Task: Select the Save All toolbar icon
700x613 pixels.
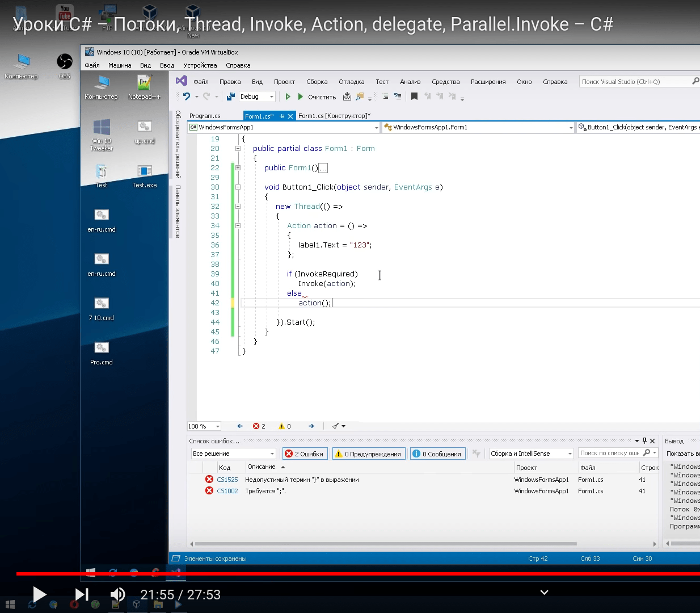Action: (x=230, y=96)
